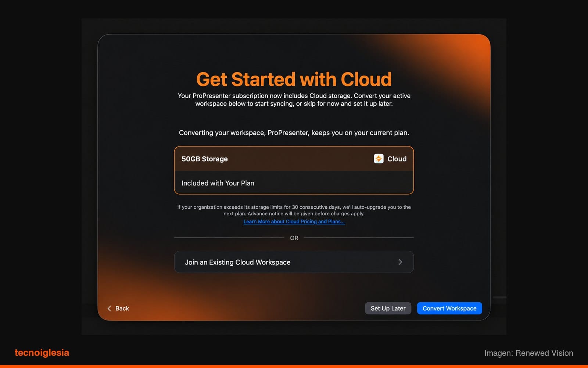Click the chevron on Join Existing Workspace row

400,262
